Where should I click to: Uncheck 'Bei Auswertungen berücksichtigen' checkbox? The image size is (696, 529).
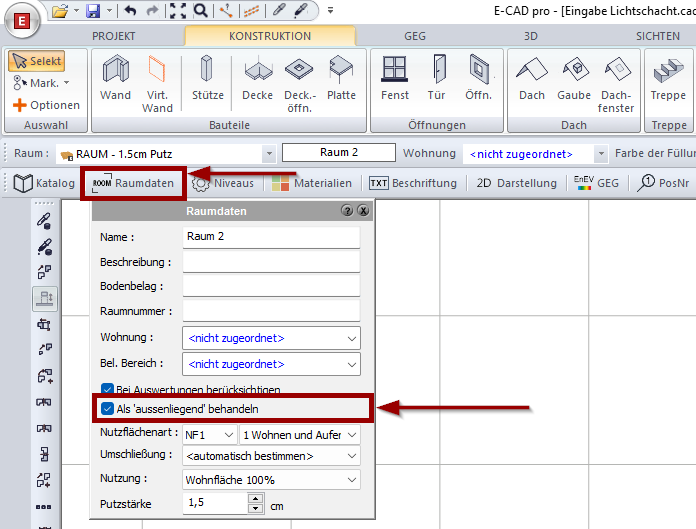pos(108,389)
